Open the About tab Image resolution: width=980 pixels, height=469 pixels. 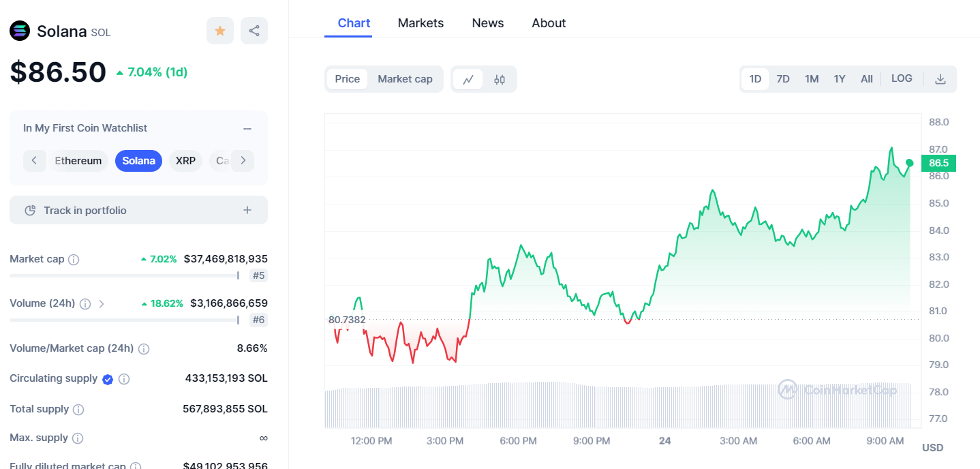click(x=549, y=23)
